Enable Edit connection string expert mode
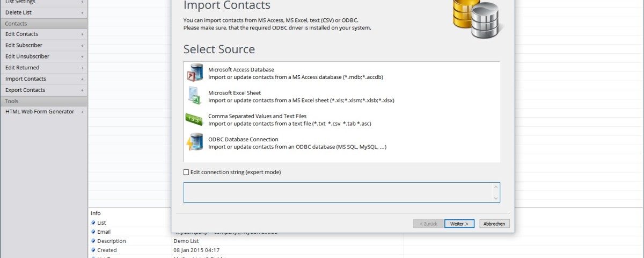This screenshot has width=644, height=258. tap(187, 173)
